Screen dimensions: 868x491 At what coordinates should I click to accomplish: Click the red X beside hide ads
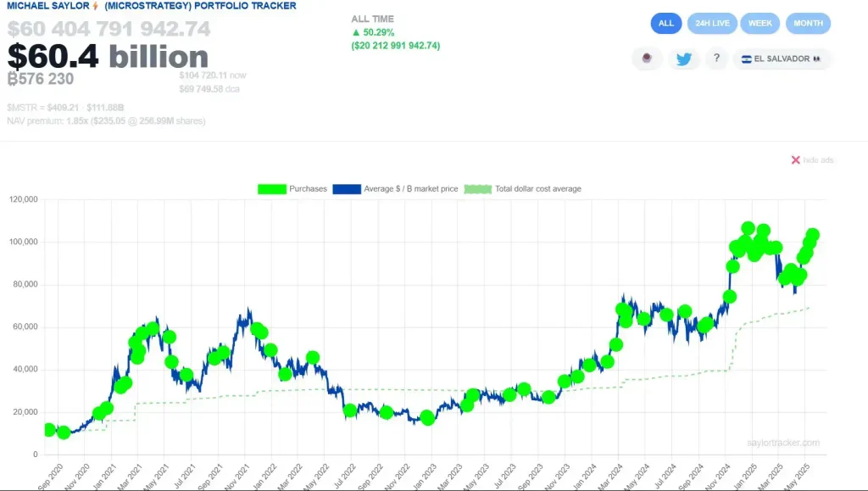[795, 160]
